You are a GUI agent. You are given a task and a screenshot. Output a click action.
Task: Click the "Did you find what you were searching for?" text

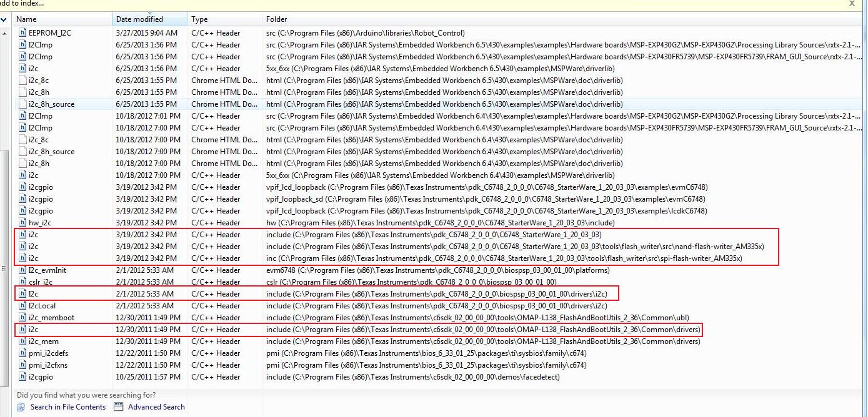tap(86, 395)
